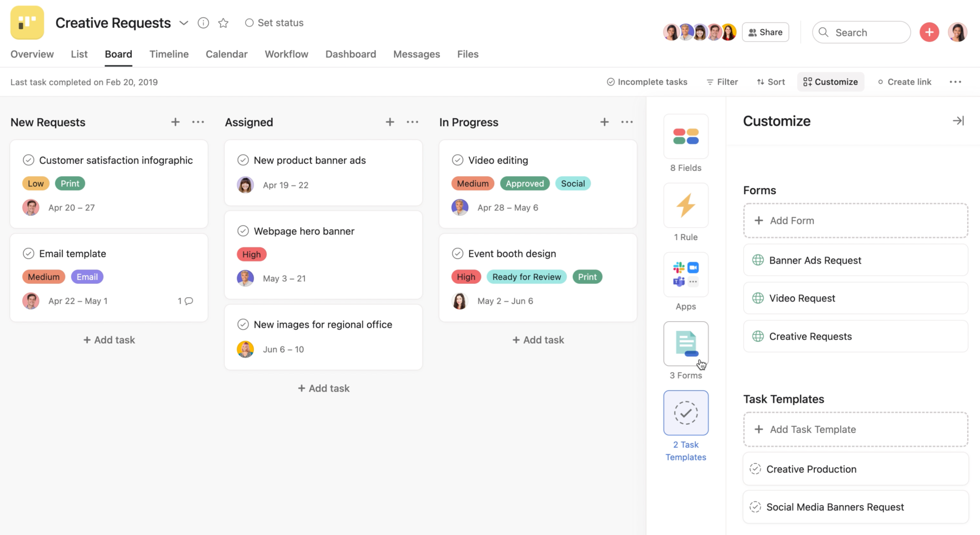The width and height of the screenshot is (980, 535).
Task: Click the Low priority tag
Action: [x=35, y=183]
